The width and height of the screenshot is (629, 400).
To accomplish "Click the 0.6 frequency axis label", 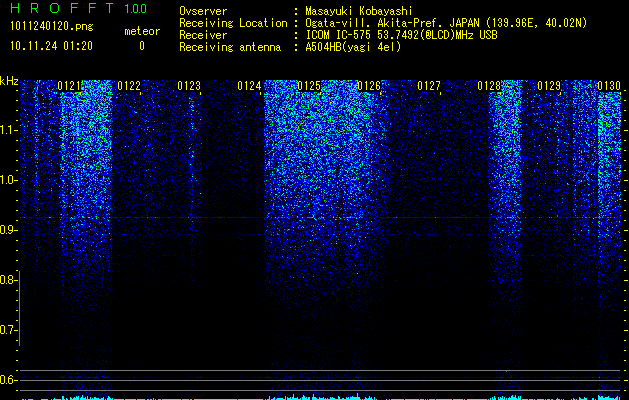I will 7,380.
